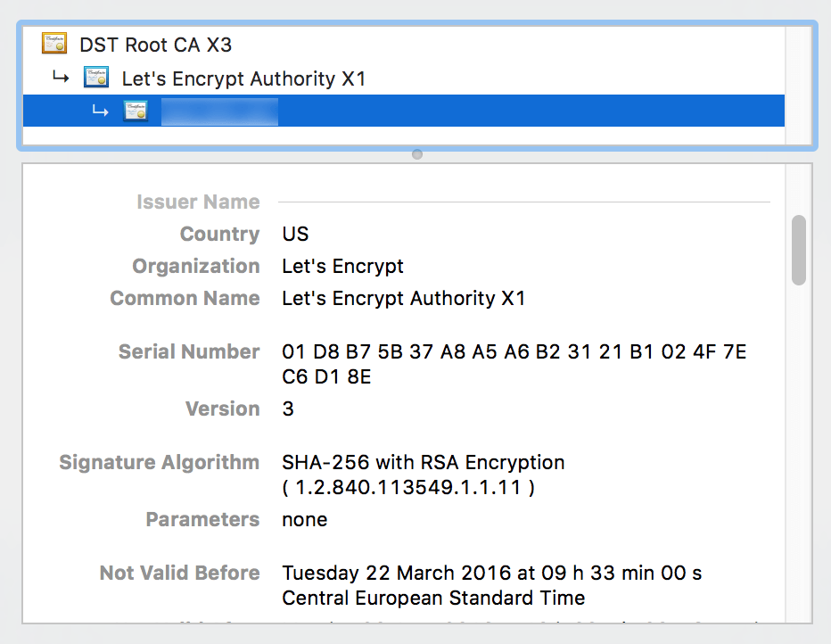Click the seal on the intermediate certificate icon
The height and width of the screenshot is (644, 831).
coord(103,82)
